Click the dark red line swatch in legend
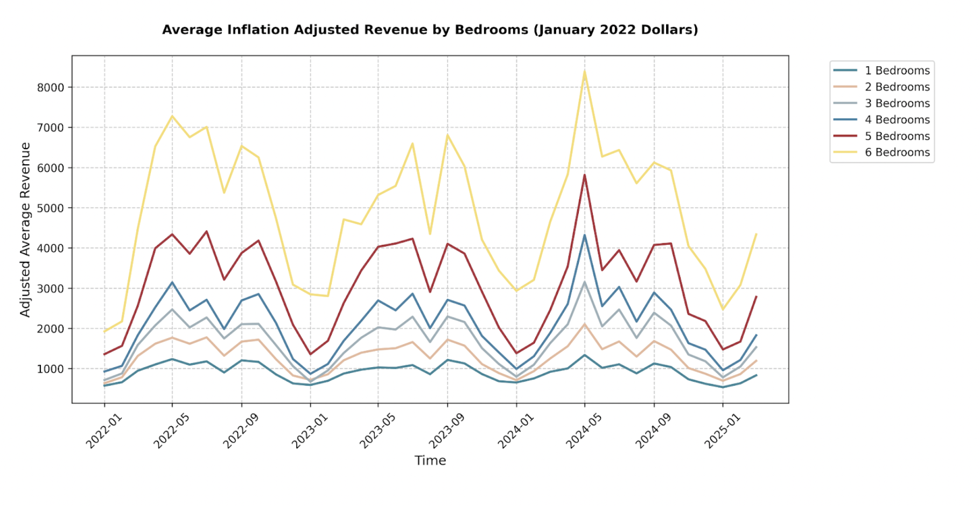This screenshot has height=506, width=980. 845,136
